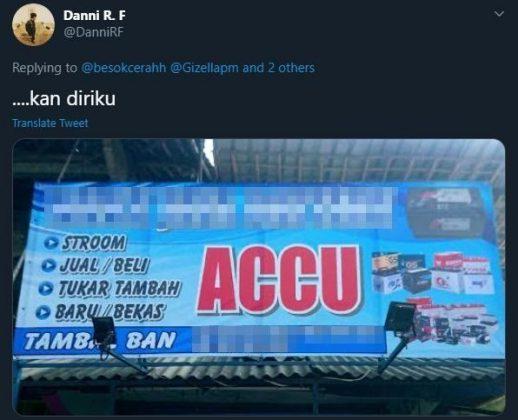Open @besokcerahh mentioned profile

[x=123, y=68]
